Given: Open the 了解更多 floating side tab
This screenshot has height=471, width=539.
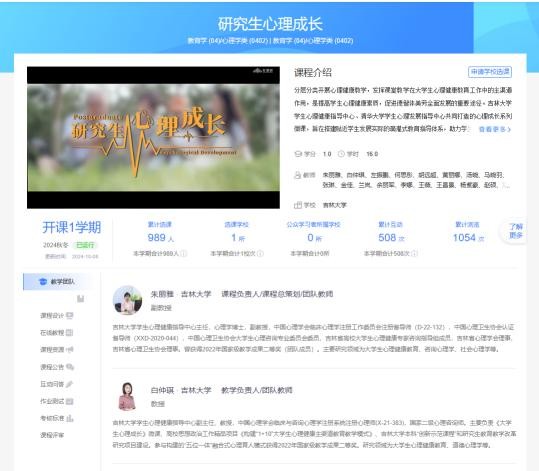Looking at the screenshot, I should tap(515, 231).
